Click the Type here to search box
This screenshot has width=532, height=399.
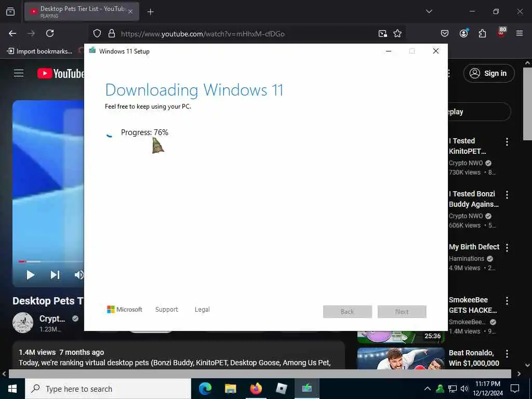[108, 389]
